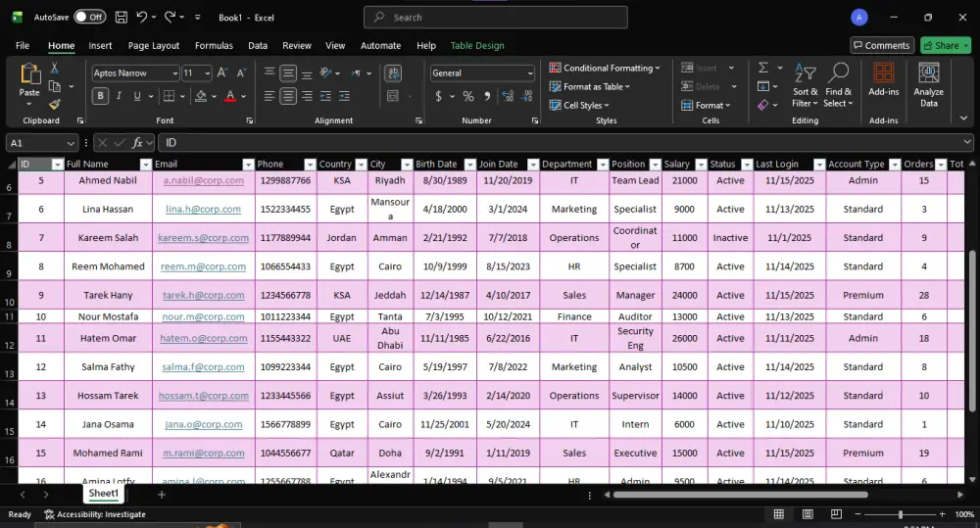Open the font name dropdown

175,73
